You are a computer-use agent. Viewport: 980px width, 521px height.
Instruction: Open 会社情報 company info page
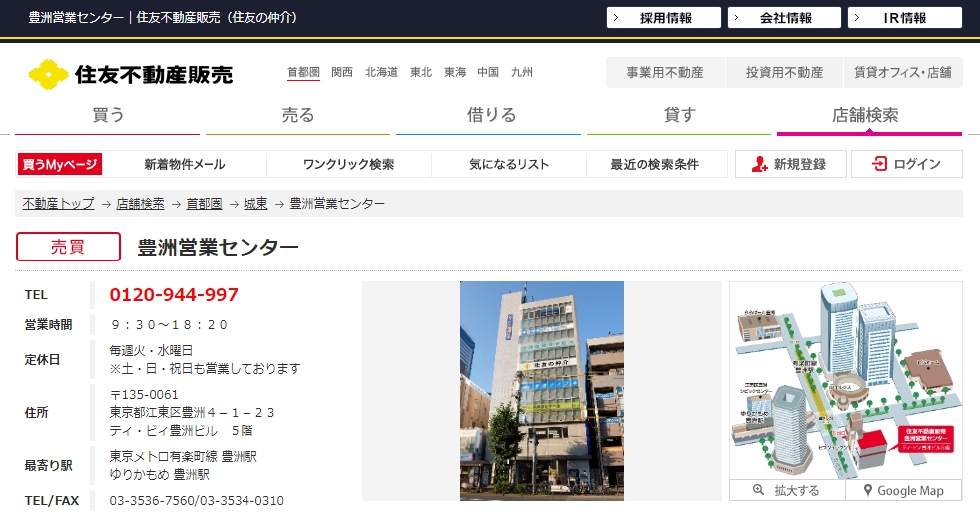(783, 18)
